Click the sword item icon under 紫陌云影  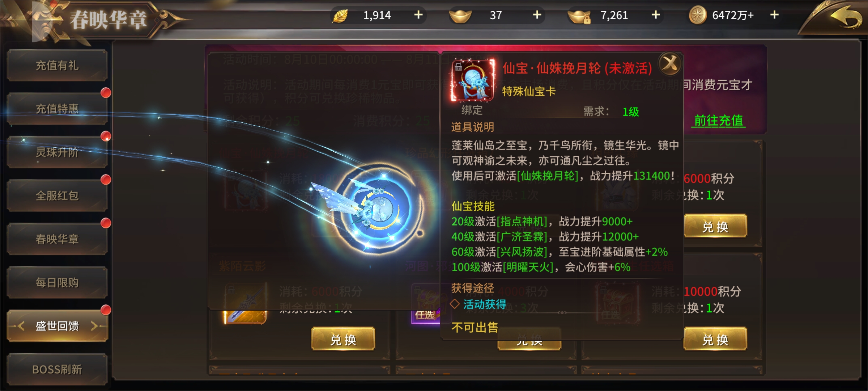click(245, 304)
